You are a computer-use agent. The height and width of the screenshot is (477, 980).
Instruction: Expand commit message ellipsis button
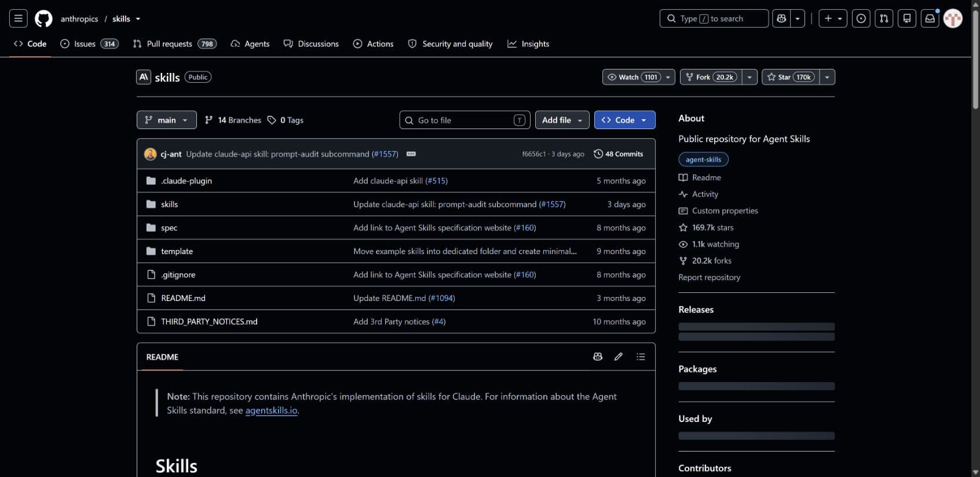(x=411, y=154)
